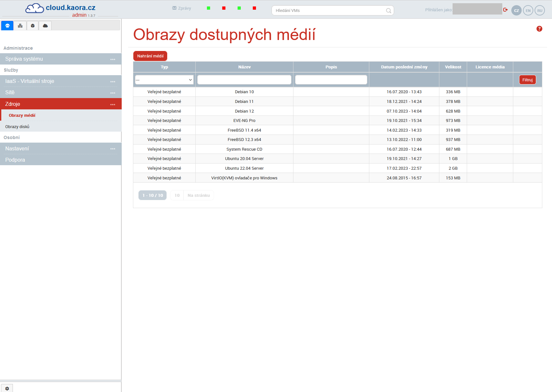Switch to the cloud icon tab
The image size is (552, 392).
click(x=45, y=26)
